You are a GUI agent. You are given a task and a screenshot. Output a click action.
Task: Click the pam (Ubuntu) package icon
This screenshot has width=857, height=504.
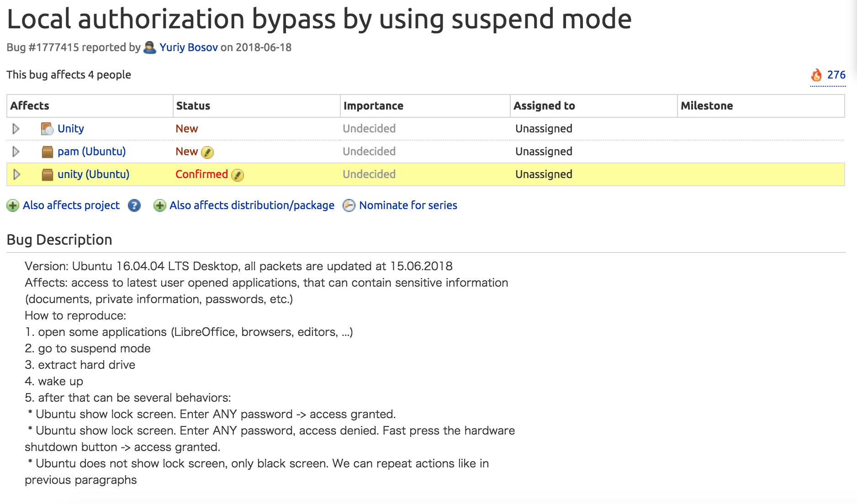pos(47,152)
